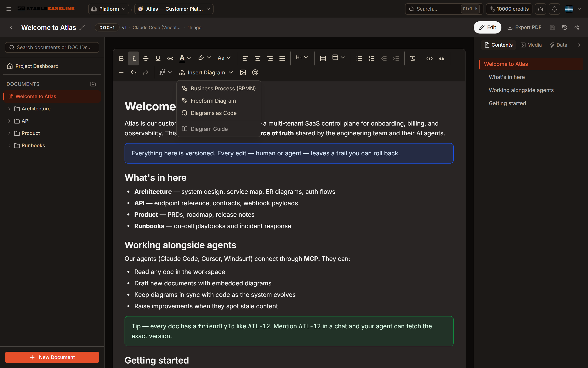The width and height of the screenshot is (588, 368).
Task: Open the Platform workspace dropdown
Action: click(108, 9)
